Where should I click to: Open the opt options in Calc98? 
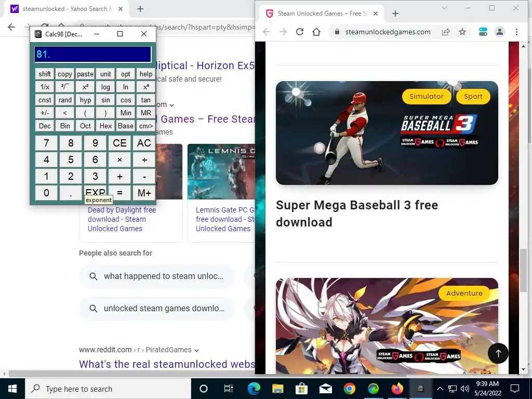[x=126, y=74]
